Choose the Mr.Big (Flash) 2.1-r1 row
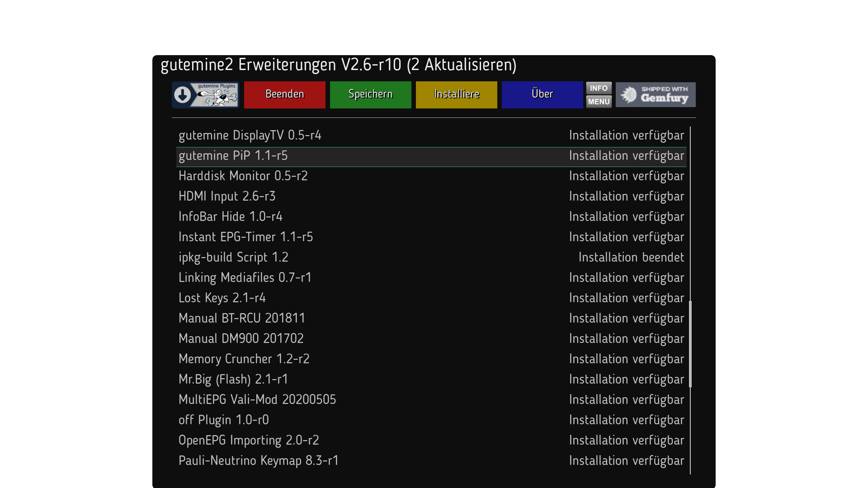Viewport: 868px width, 488px height. (x=431, y=380)
